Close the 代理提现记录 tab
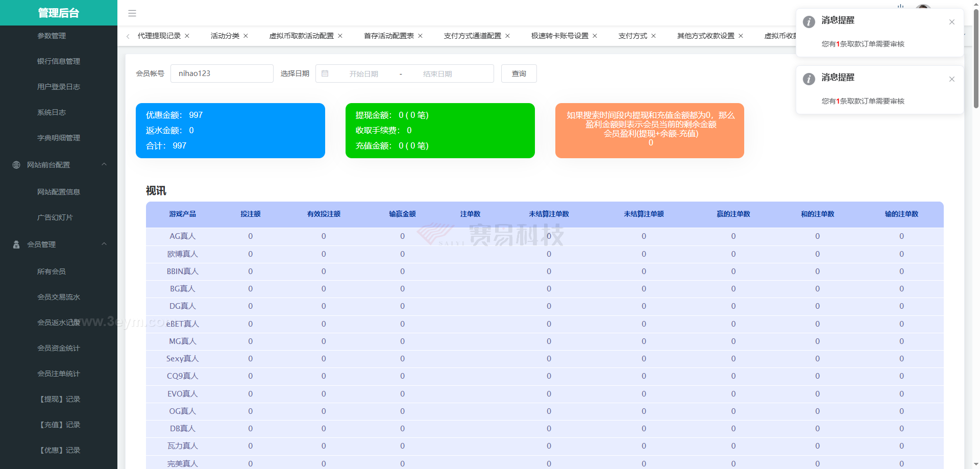The height and width of the screenshot is (469, 980). pos(187,36)
